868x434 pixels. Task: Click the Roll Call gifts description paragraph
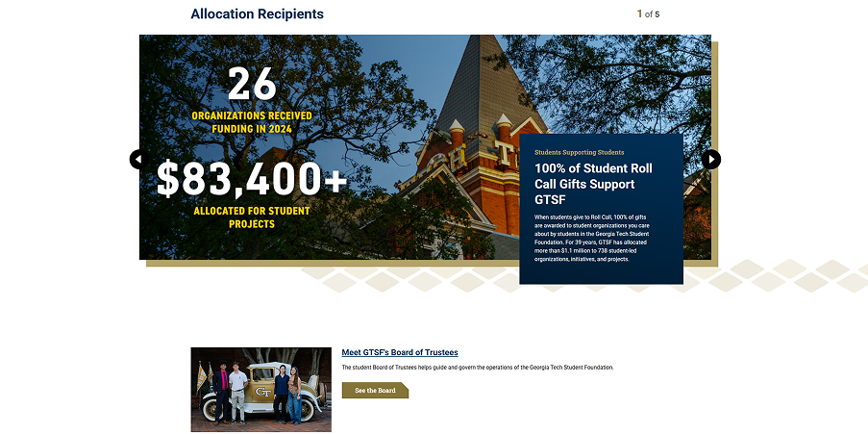point(592,239)
